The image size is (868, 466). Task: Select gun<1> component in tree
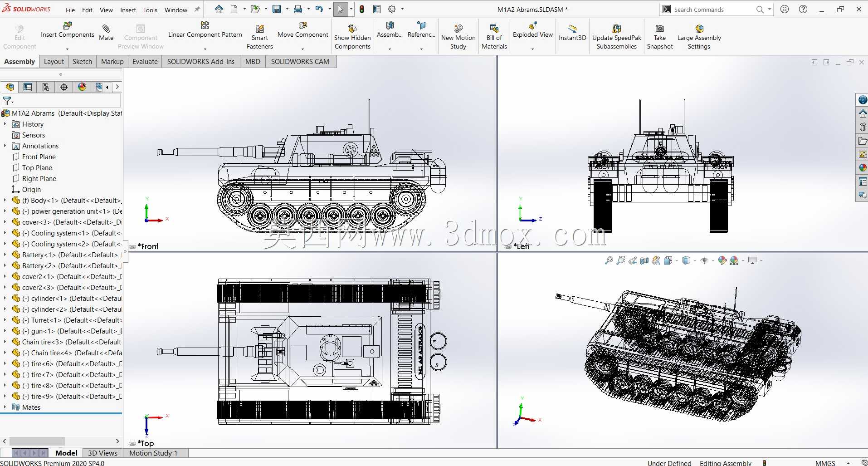(x=68, y=331)
